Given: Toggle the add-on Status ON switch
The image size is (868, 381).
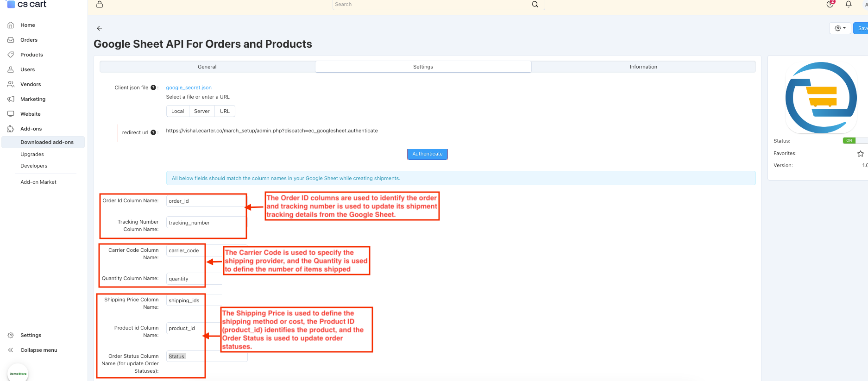Looking at the screenshot, I should [x=855, y=141].
